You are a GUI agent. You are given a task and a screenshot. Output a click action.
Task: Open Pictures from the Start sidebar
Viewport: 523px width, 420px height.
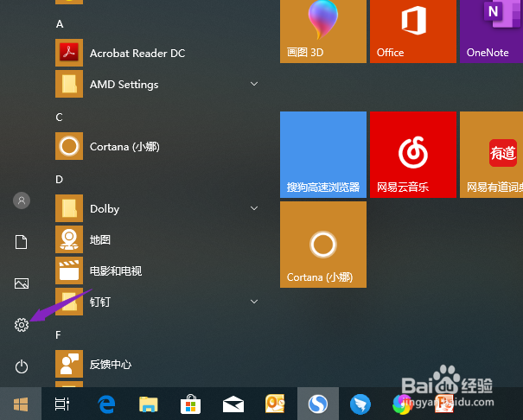pos(22,283)
